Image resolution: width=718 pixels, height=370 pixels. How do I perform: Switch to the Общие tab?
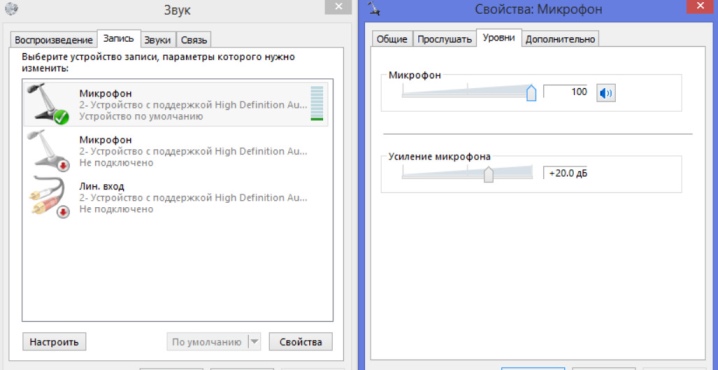coord(392,39)
